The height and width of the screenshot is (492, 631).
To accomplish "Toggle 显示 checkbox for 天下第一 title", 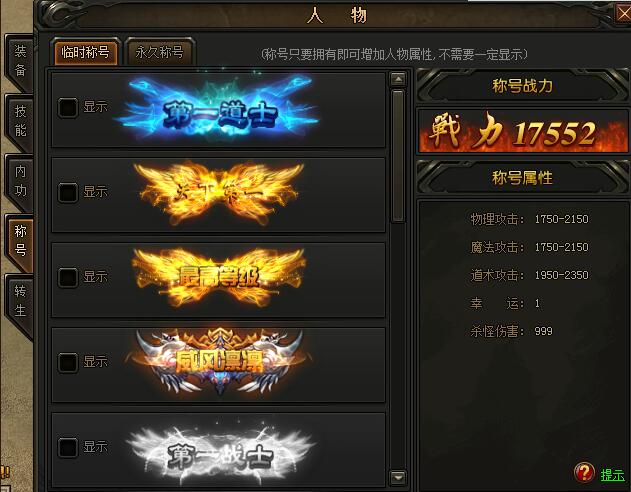I will point(68,192).
